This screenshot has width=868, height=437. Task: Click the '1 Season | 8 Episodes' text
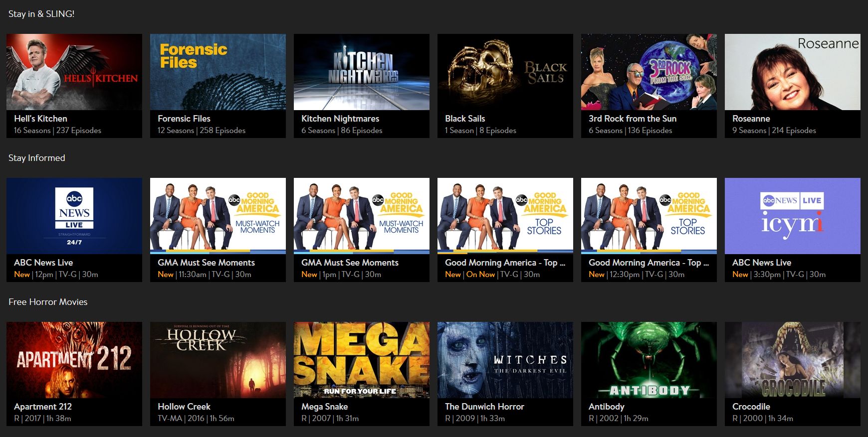[x=480, y=131]
